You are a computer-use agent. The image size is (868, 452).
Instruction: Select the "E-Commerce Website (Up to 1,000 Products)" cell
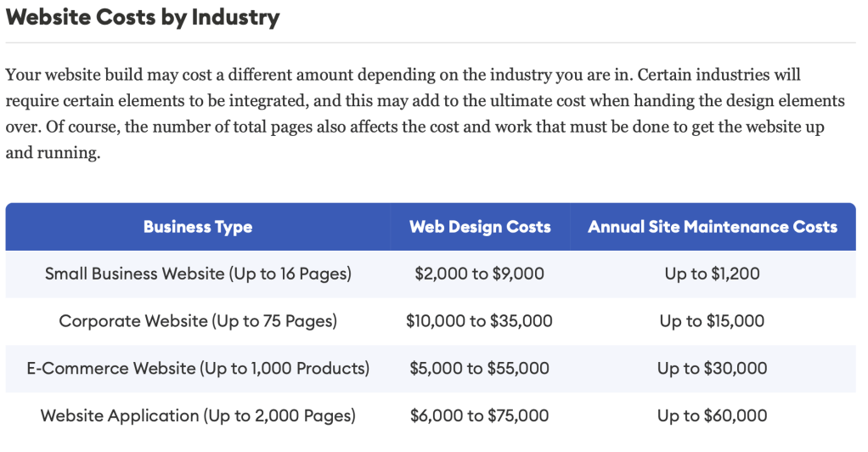click(198, 369)
